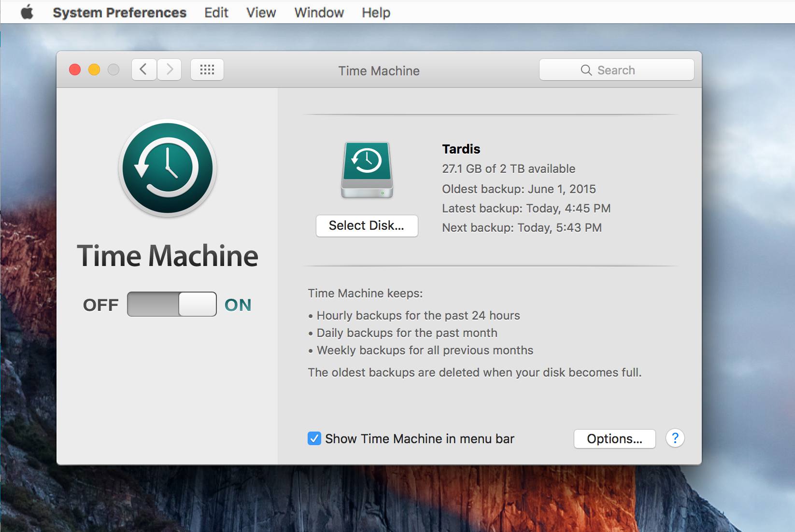
Task: Click the Time Machine keeps: heading
Action: 365,294
